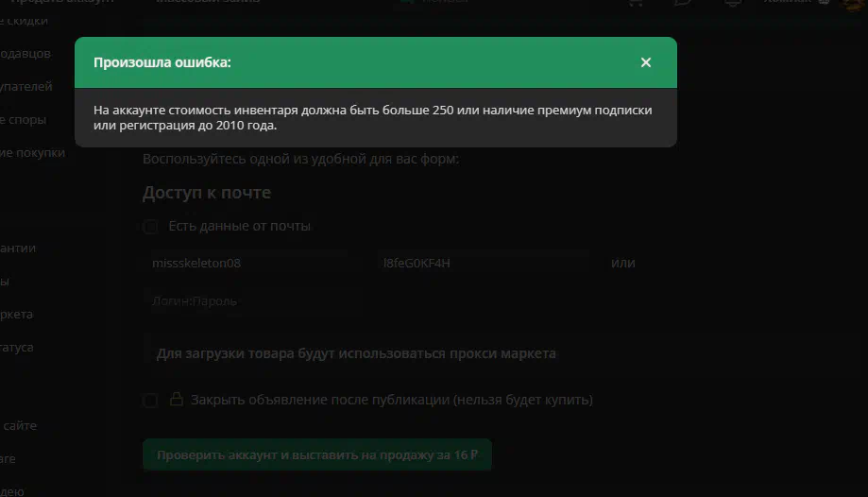Click the word 'или' beside the password field
The image size is (868, 497).
(622, 264)
